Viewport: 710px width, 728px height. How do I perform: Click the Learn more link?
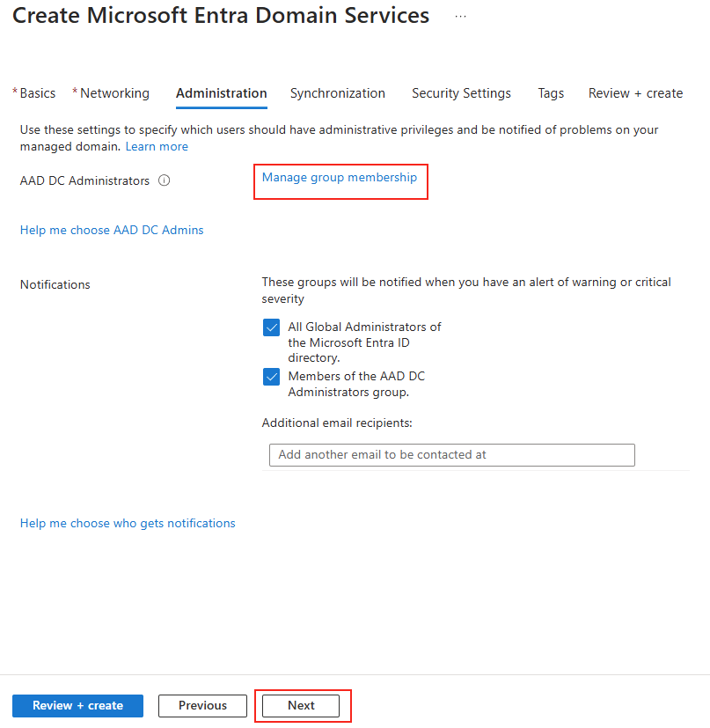tap(157, 147)
